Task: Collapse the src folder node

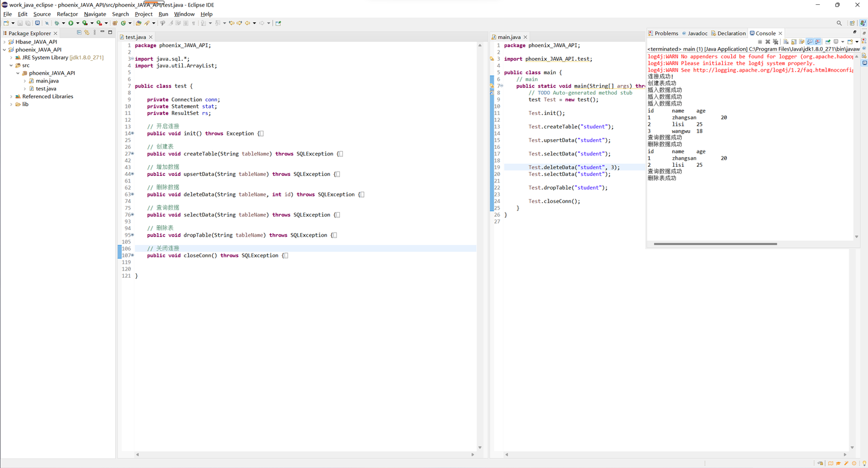Action: (x=11, y=66)
